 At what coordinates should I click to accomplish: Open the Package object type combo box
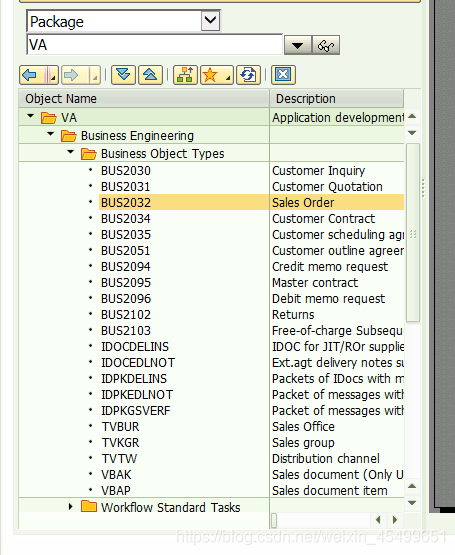[x=210, y=20]
